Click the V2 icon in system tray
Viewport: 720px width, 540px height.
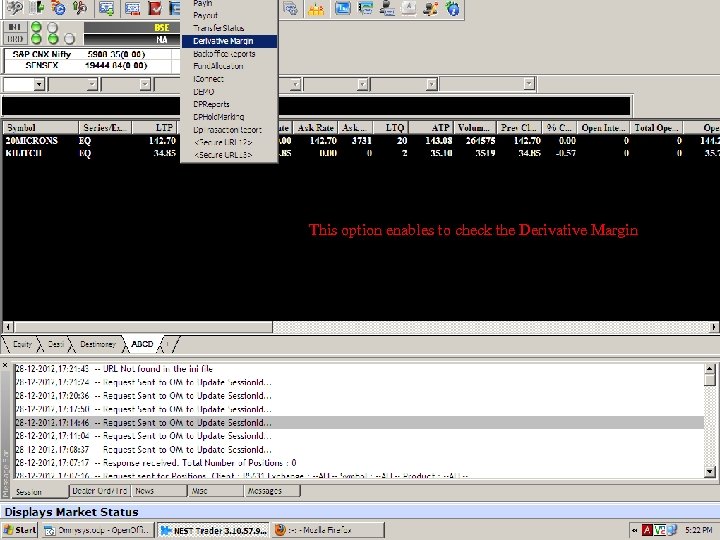[660, 530]
